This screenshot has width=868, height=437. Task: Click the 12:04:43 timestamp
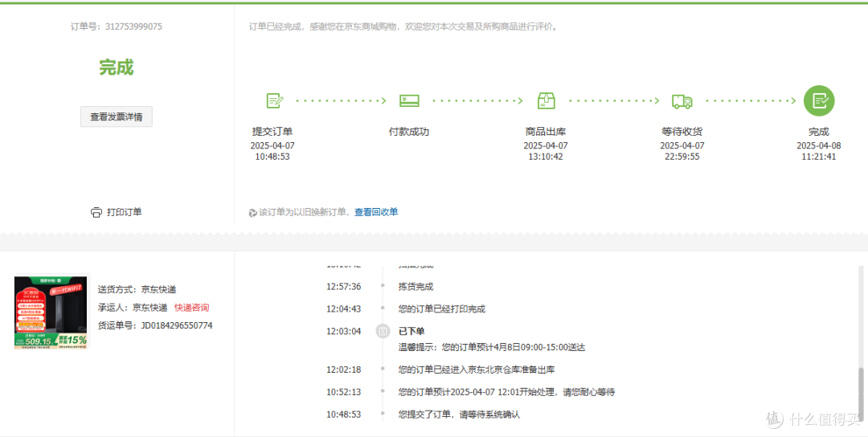click(343, 308)
